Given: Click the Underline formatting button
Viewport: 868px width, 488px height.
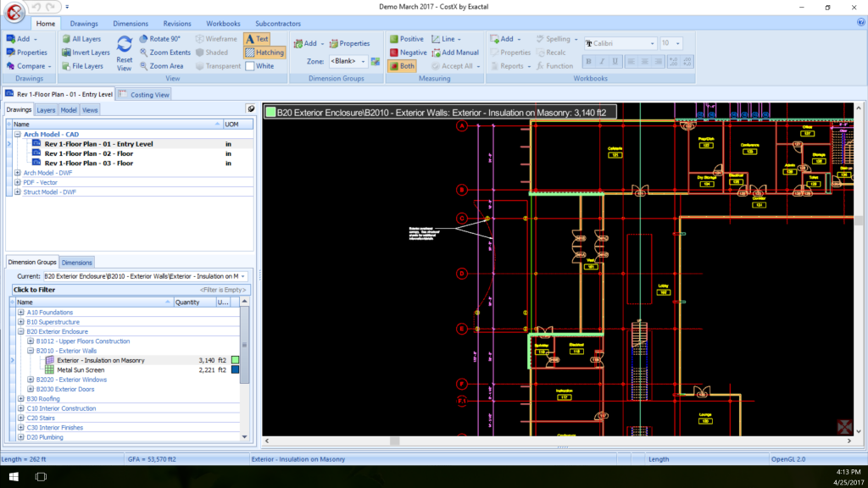Looking at the screenshot, I should pyautogui.click(x=615, y=61).
